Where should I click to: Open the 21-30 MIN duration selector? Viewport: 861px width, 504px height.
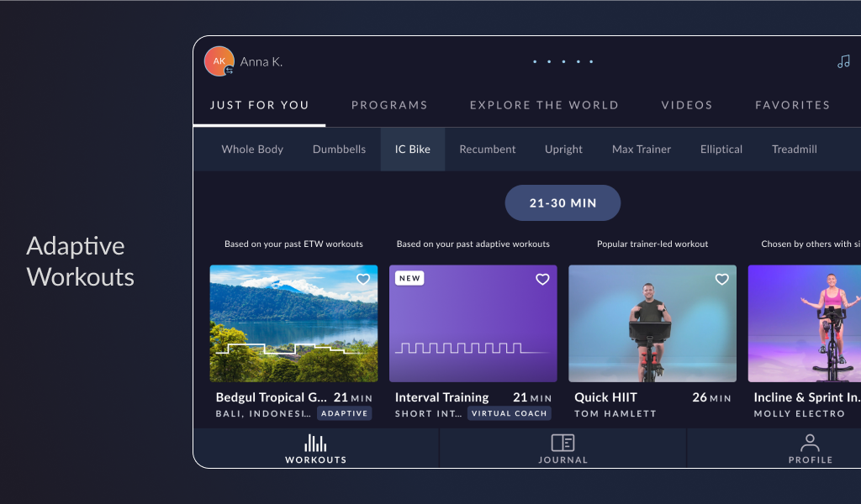point(563,203)
